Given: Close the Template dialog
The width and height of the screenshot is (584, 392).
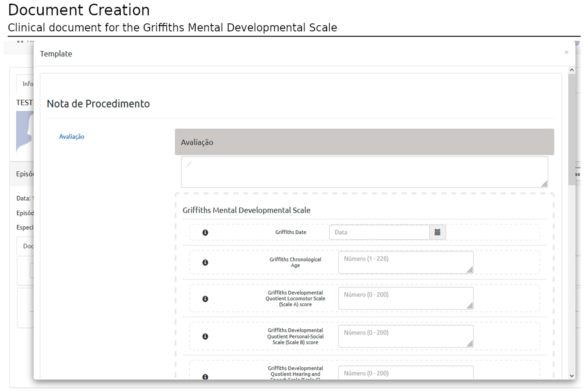Looking at the screenshot, I should 567,52.
